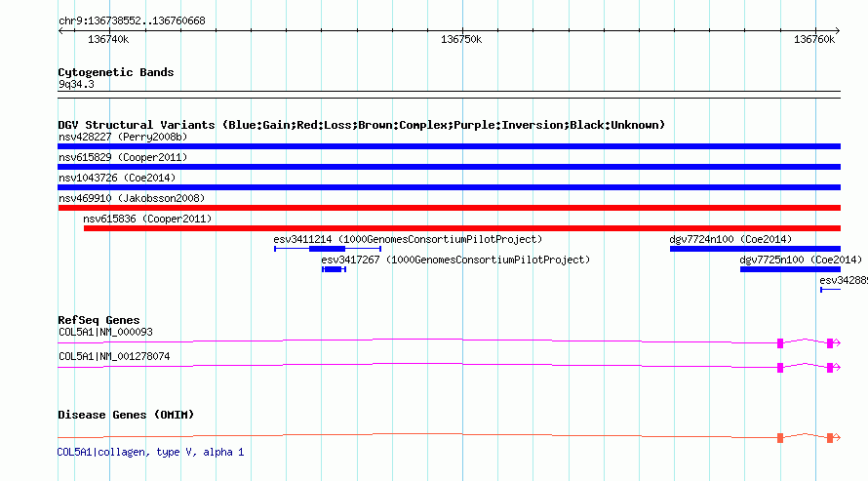Click the nsv615836 (Cooper2011) label
This screenshot has width=868, height=481.
(148, 219)
